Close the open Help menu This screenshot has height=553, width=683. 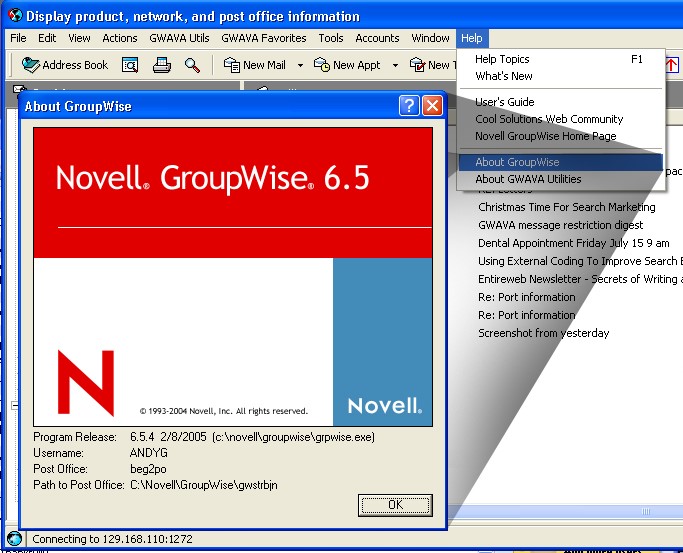pyautogui.click(x=472, y=38)
